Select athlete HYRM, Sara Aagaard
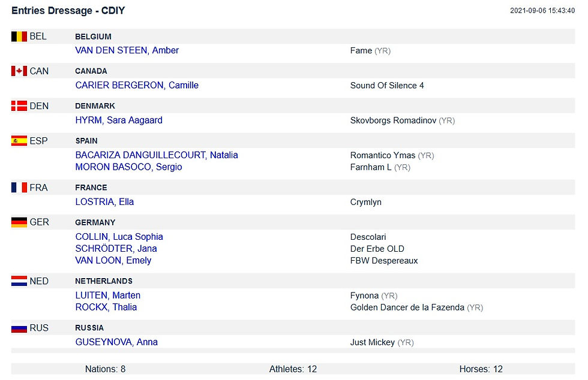The width and height of the screenshot is (588, 380). 119,120
